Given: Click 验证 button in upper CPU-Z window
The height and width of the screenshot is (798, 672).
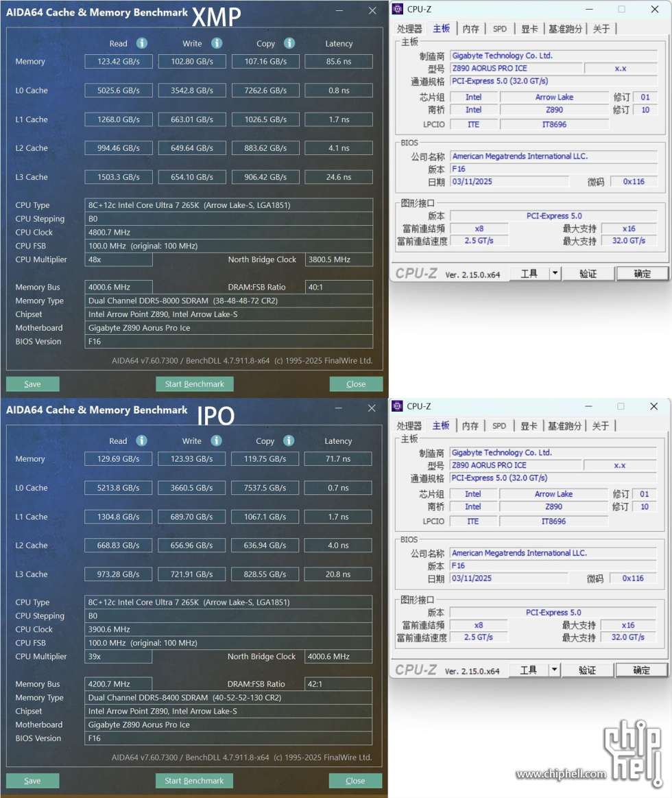Looking at the screenshot, I should tap(588, 274).
